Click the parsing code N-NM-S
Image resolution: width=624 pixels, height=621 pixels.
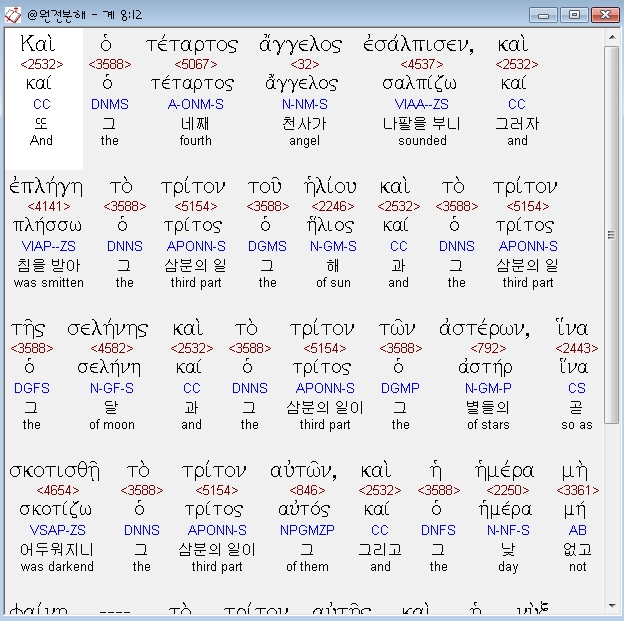click(304, 104)
